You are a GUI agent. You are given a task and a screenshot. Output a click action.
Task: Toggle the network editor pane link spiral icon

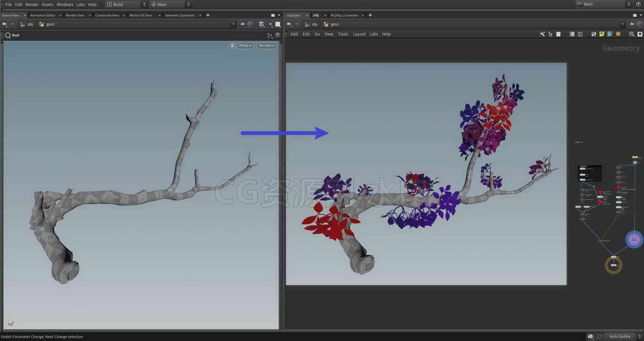pos(640,24)
